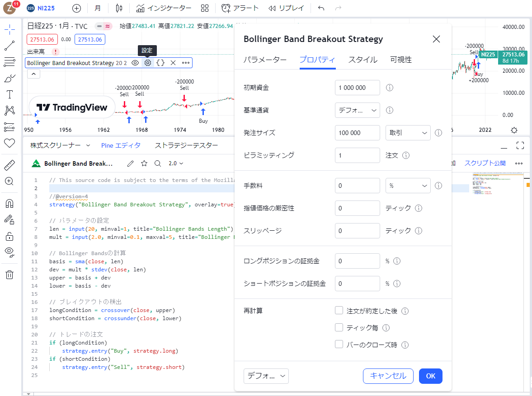Open the 取引 order size unit dropdown
Viewport: 532px width, 396px height.
click(x=408, y=133)
